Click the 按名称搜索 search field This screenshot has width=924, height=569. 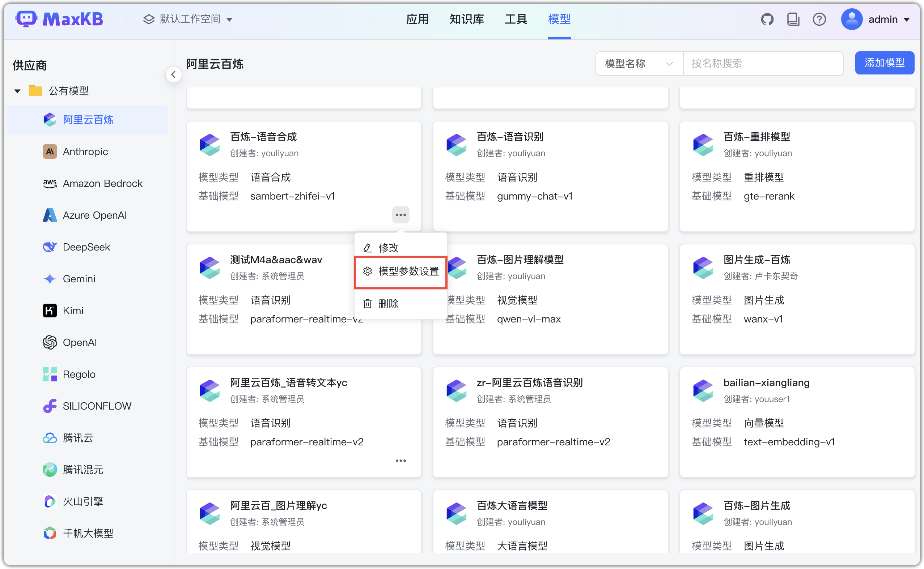pyautogui.click(x=763, y=64)
